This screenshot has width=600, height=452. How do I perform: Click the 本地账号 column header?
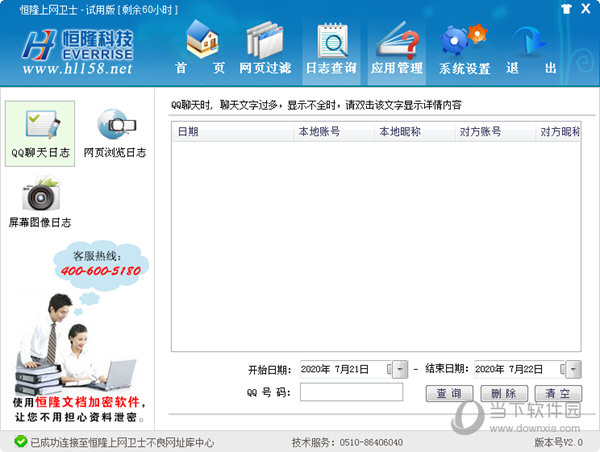(333, 132)
